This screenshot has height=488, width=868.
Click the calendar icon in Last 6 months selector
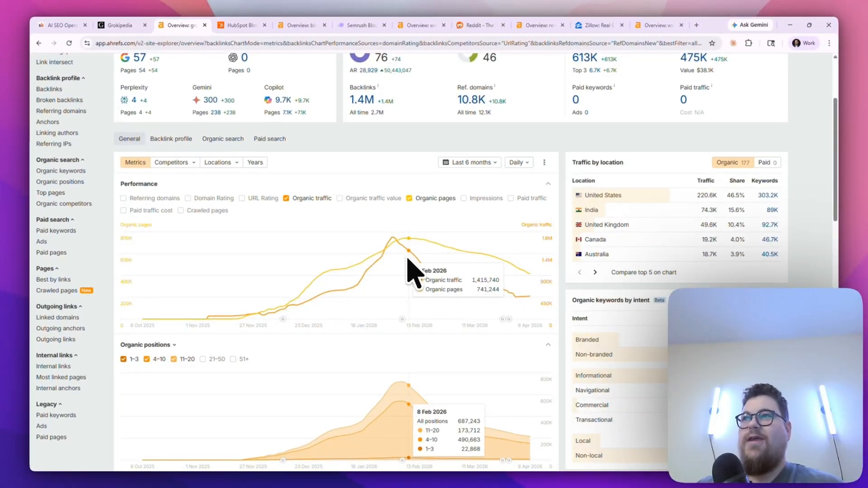pos(447,162)
